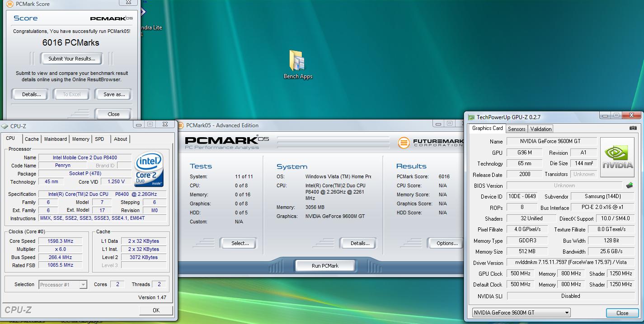Select the CPU tab in CPU-Z
Viewport: 644px width, 324px height.
pos(10,139)
